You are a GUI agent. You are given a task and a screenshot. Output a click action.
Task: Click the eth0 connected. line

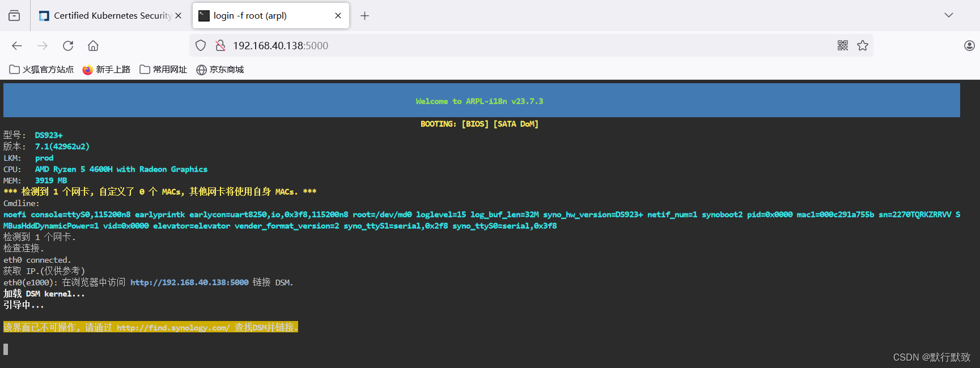pos(37,260)
